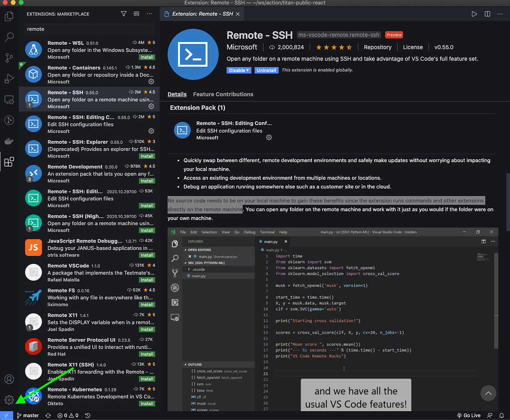Viewport: 510px width, 420px height.
Task: Open the gear menu for Remote - Containers
Action: 151,81
